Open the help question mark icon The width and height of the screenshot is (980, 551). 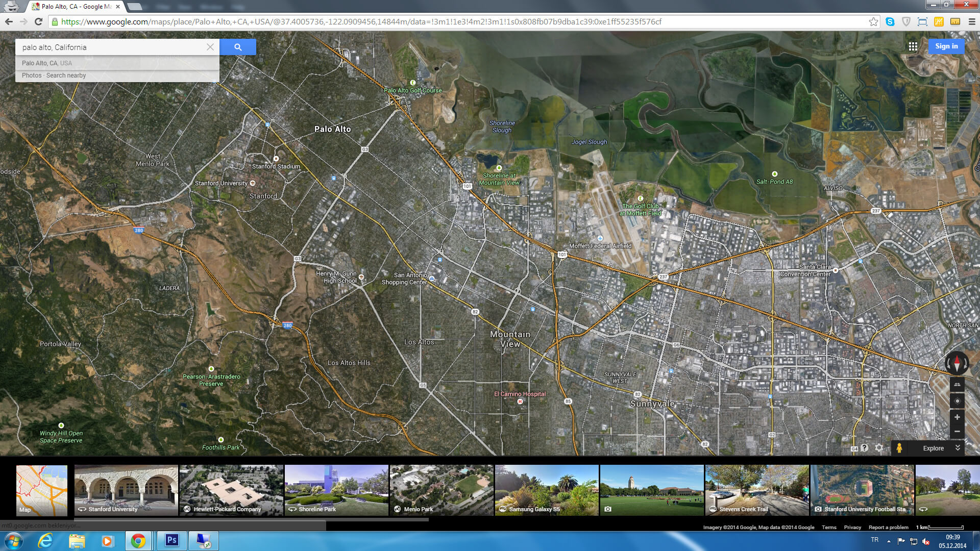point(864,448)
